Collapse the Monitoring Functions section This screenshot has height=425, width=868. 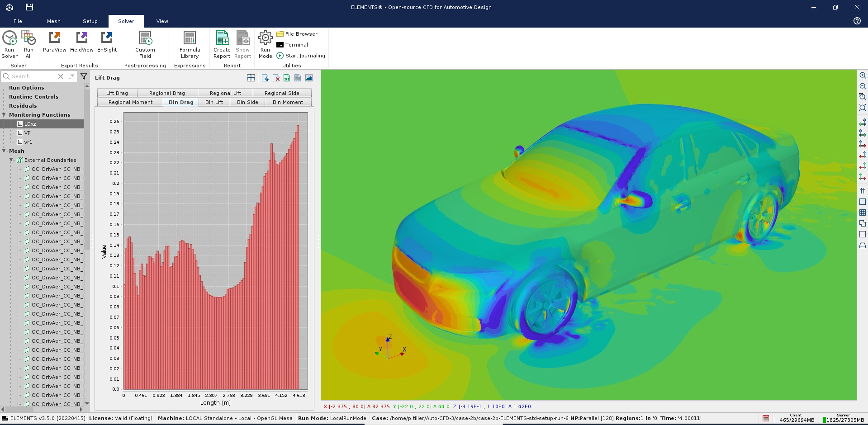tap(4, 114)
